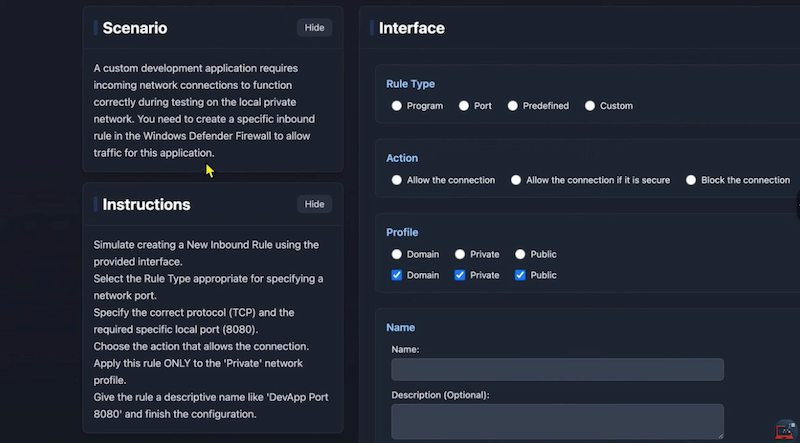Click the rule Name input field
The height and width of the screenshot is (443, 800).
click(557, 370)
